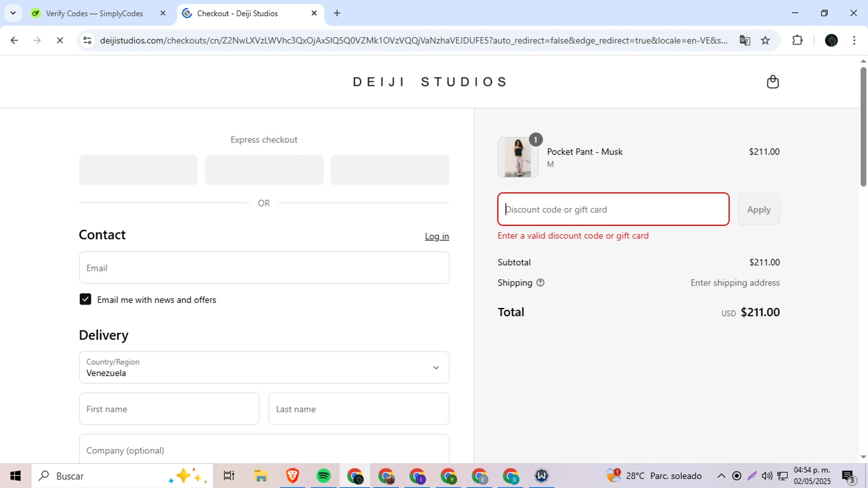
Task: Uncheck Email me with news and offers
Action: tap(85, 299)
